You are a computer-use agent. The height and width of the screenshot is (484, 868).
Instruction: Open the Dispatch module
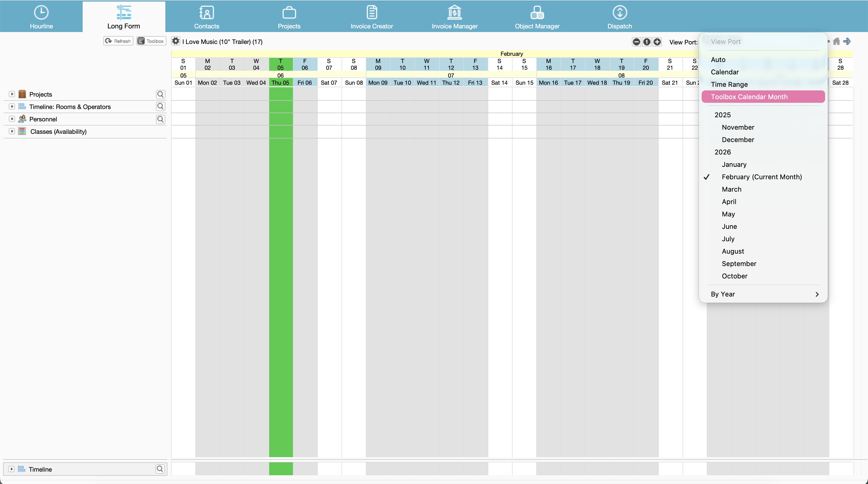[619, 17]
